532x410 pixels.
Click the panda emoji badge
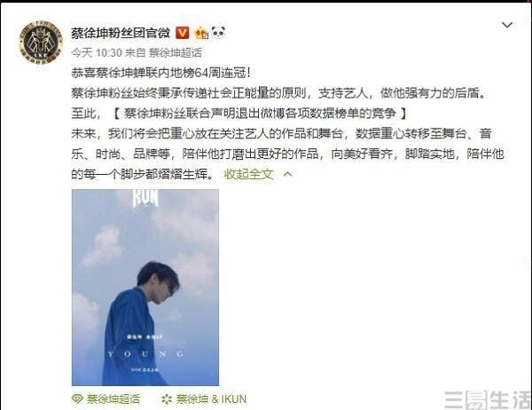[x=218, y=32]
